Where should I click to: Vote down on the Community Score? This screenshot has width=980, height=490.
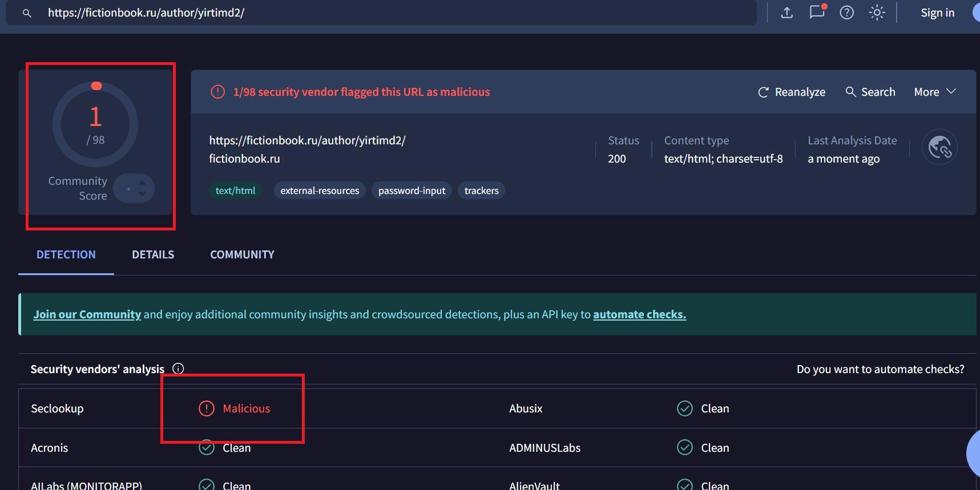142,195
